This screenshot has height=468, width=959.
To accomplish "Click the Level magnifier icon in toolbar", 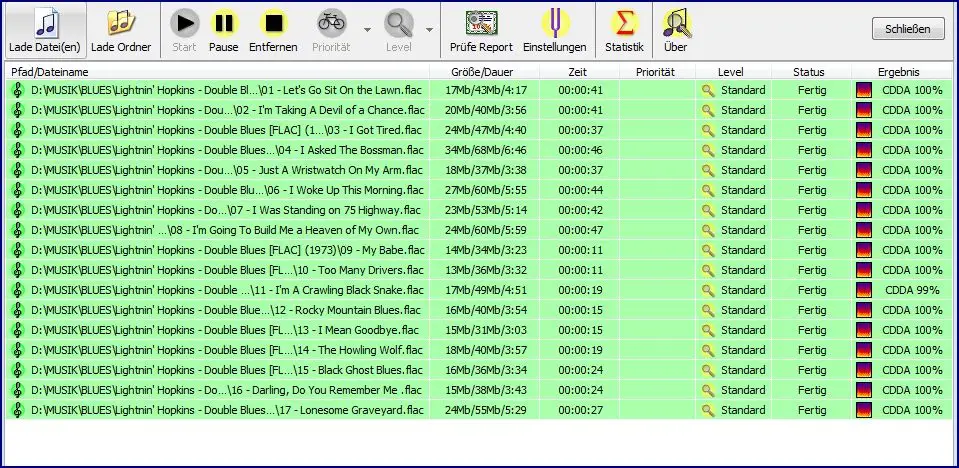I will click(x=399, y=23).
